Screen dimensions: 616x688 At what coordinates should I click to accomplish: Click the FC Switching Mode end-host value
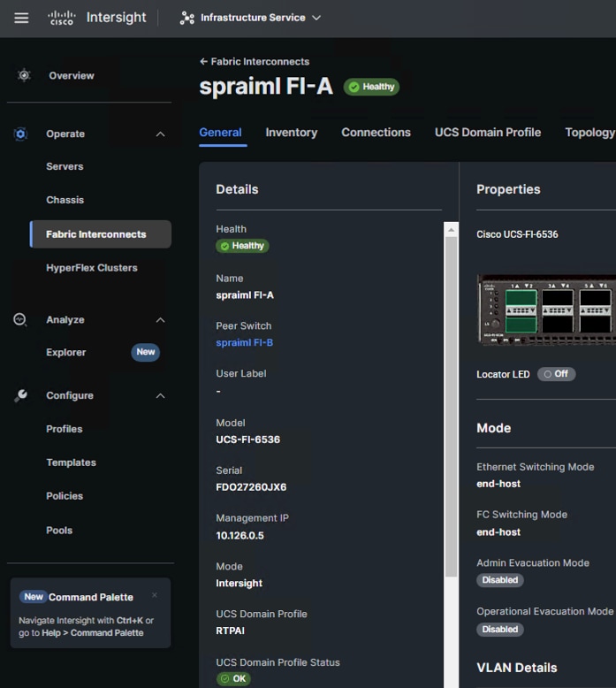click(498, 531)
